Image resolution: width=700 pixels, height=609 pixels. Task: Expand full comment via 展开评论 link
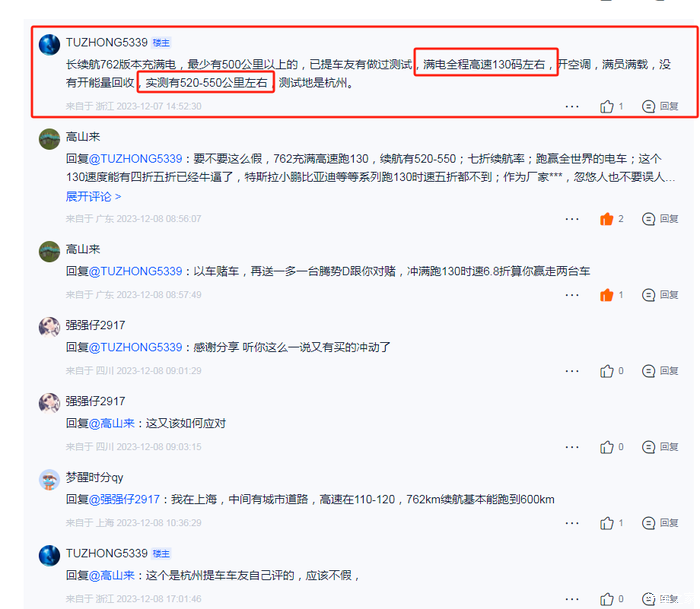point(93,196)
